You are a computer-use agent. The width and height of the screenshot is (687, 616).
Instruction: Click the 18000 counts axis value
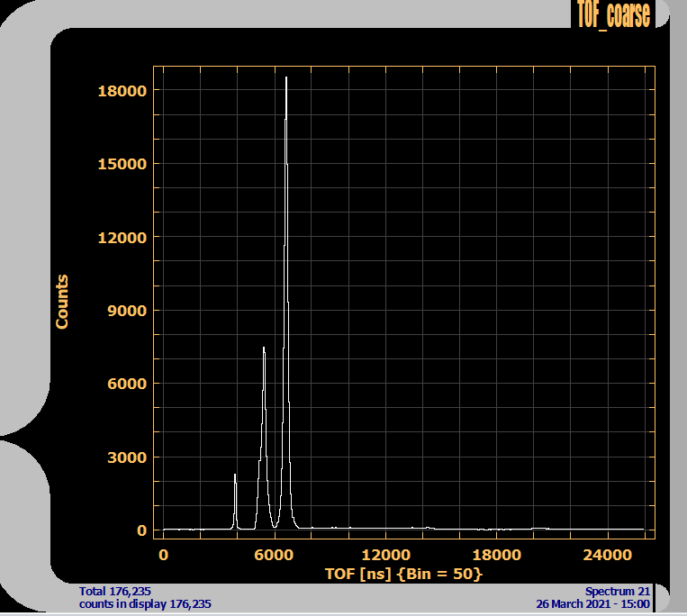(122, 91)
